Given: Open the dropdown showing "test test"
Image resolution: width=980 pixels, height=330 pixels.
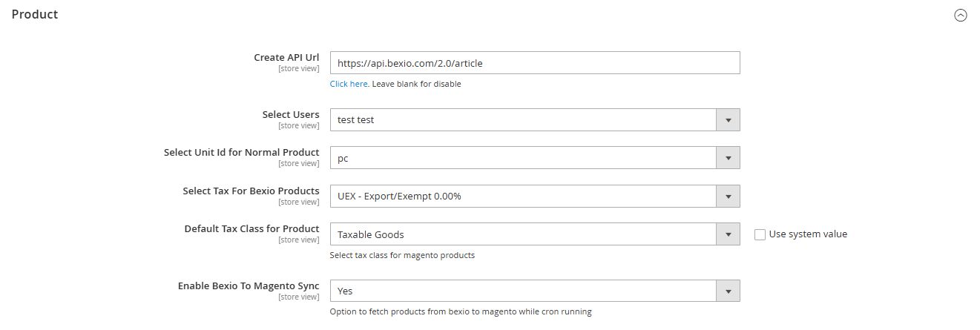Looking at the screenshot, I should [x=523, y=119].
